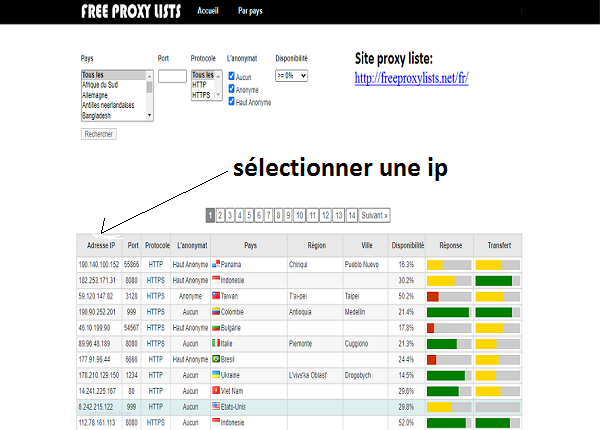Screen dimensions: 600x430
Task: Select IP address 59.120.147.82
Action: pos(96,296)
